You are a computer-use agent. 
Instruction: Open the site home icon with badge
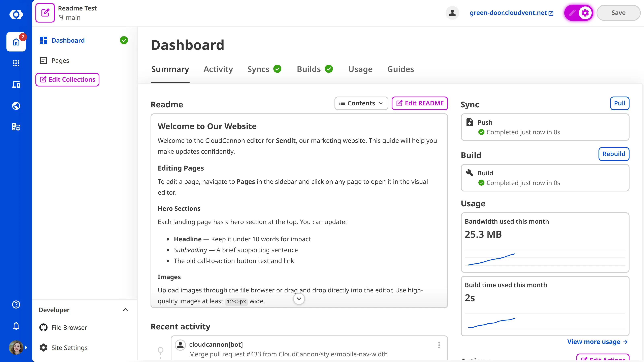(x=16, y=42)
